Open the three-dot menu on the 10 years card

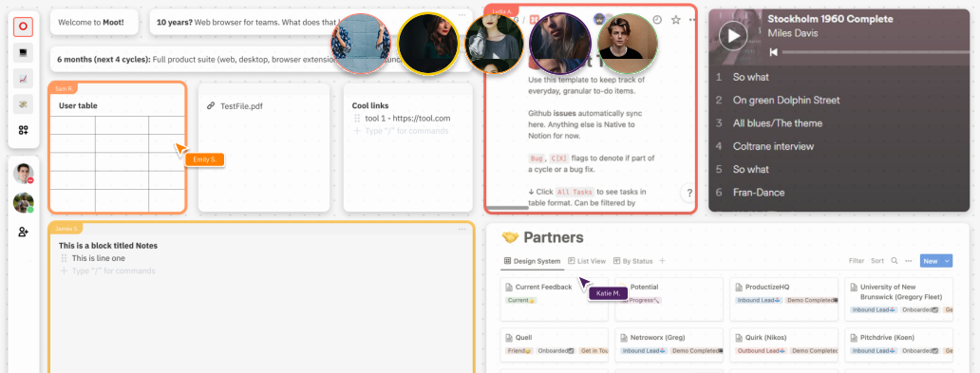click(x=462, y=14)
